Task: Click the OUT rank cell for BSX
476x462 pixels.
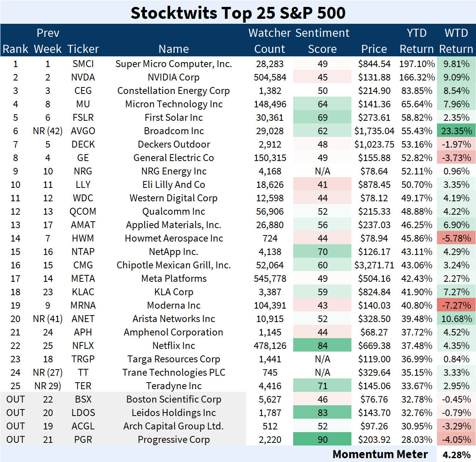Action: [15, 399]
